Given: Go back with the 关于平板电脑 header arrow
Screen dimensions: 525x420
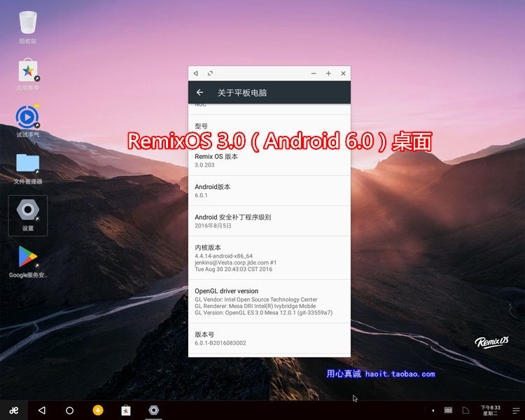Looking at the screenshot, I should tap(200, 92).
